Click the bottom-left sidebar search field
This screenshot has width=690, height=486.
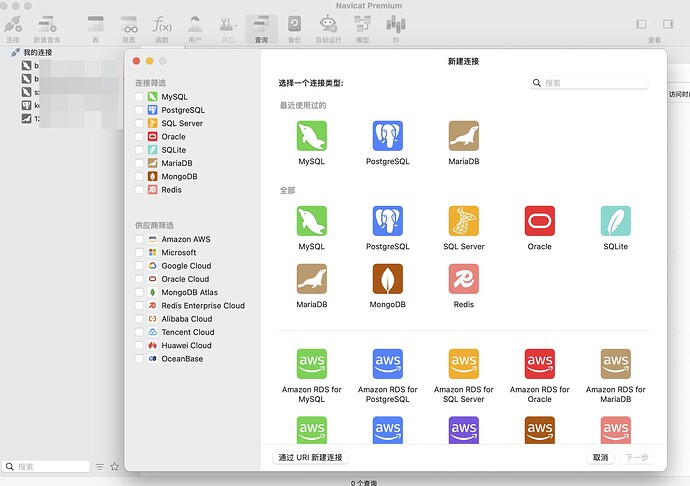(46, 467)
